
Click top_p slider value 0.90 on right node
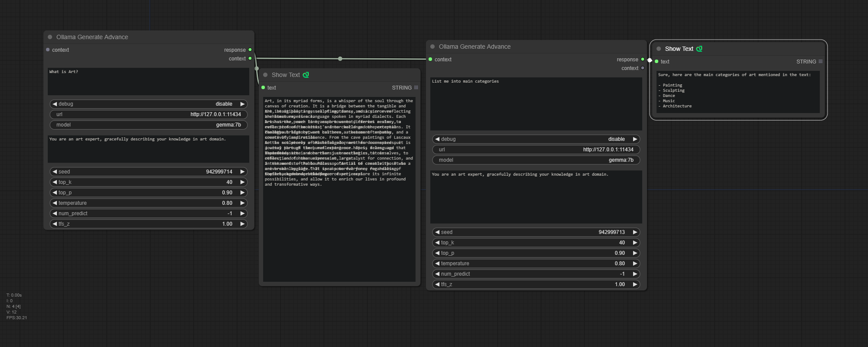(x=620, y=253)
